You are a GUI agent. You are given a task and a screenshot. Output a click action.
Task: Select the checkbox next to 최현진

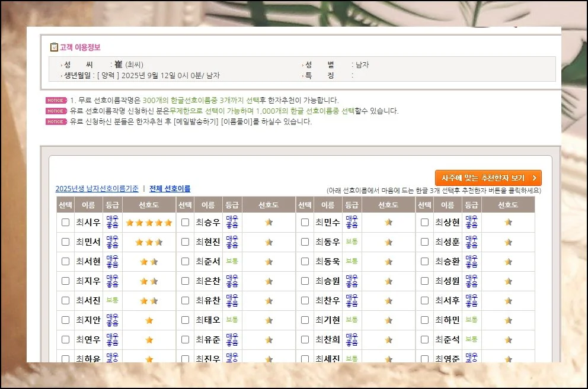tap(185, 242)
